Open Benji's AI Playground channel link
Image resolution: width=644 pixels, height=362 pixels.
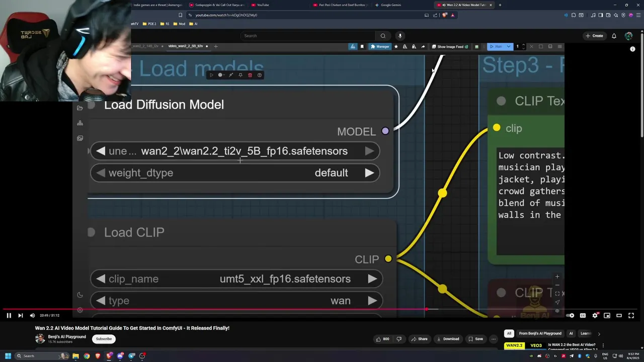[x=67, y=337]
